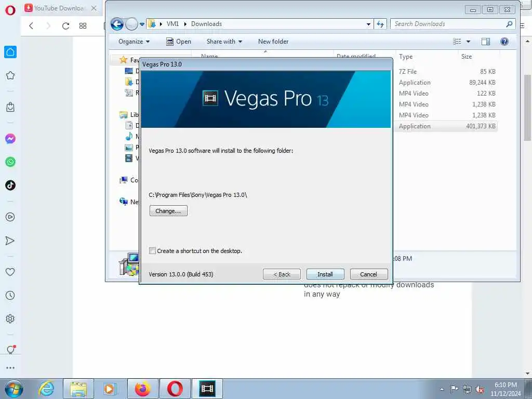Click Open in Explorer toolbar
Viewport: 532px width, 399px height.
(179, 42)
